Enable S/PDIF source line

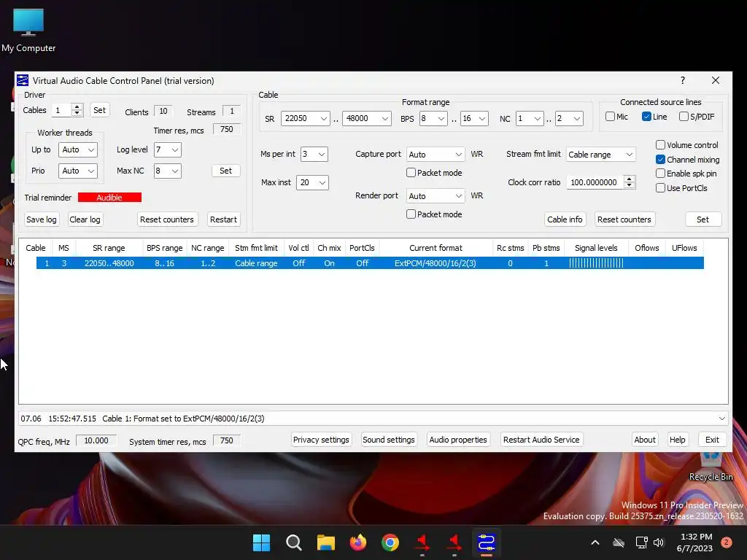(x=684, y=117)
